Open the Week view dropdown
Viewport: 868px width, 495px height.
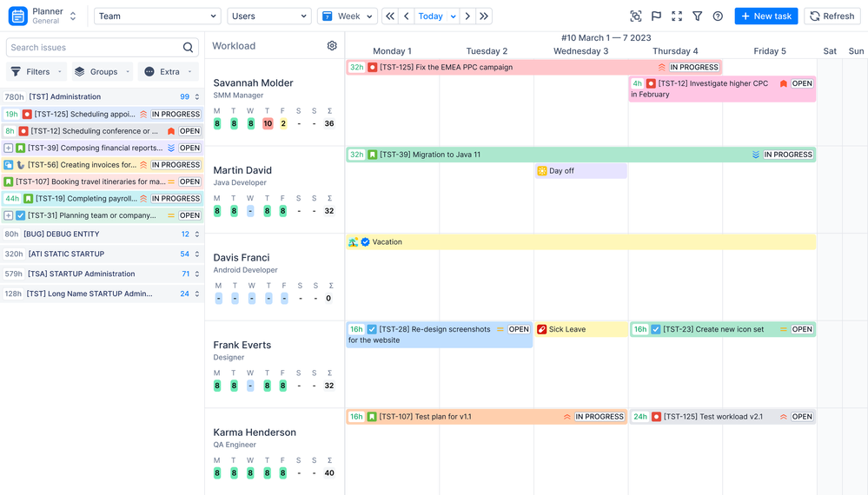[x=348, y=16]
